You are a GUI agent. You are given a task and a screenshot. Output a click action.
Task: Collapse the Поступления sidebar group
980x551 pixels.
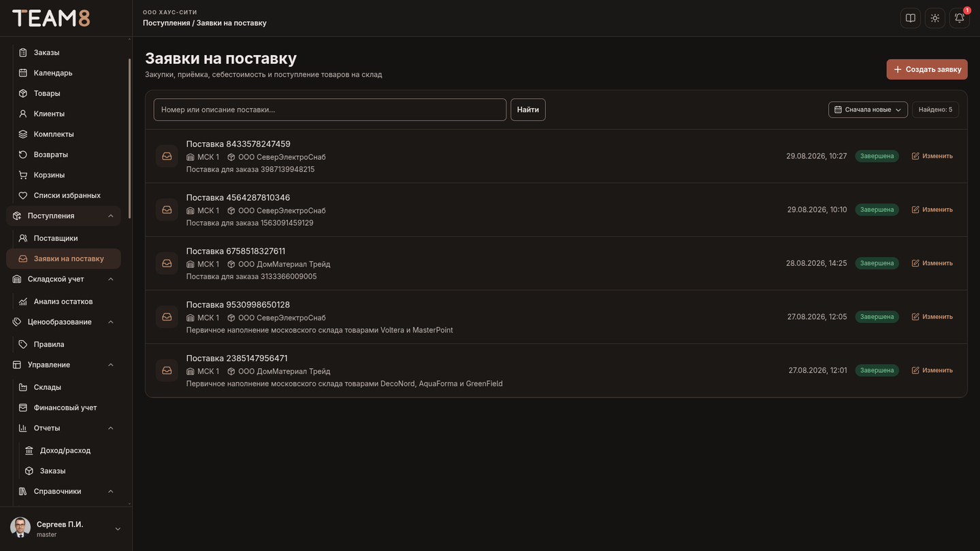pos(63,216)
